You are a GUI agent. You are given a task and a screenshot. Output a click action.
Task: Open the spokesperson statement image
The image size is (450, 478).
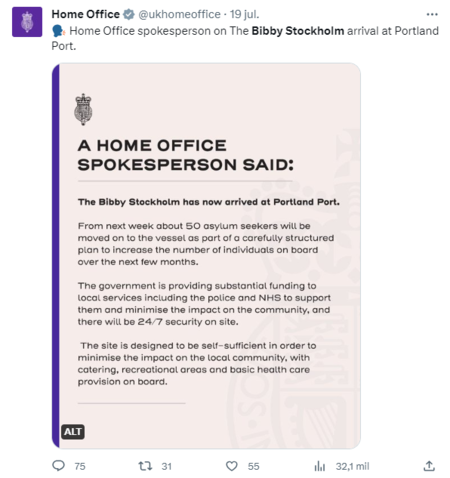(x=206, y=256)
